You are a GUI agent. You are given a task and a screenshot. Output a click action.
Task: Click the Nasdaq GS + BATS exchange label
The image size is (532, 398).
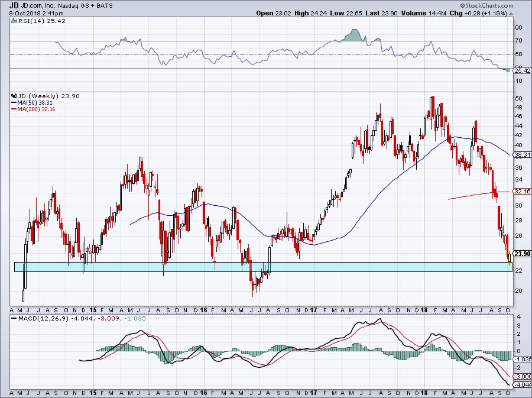coord(85,6)
